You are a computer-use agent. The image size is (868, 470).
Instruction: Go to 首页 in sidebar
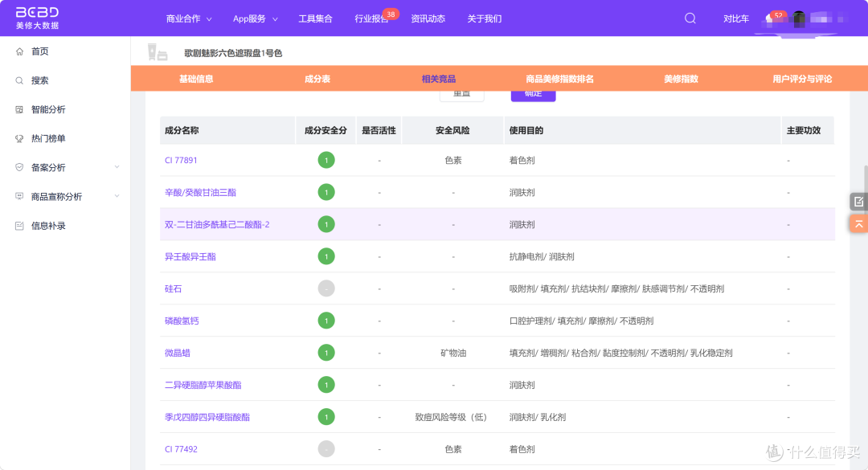40,51
